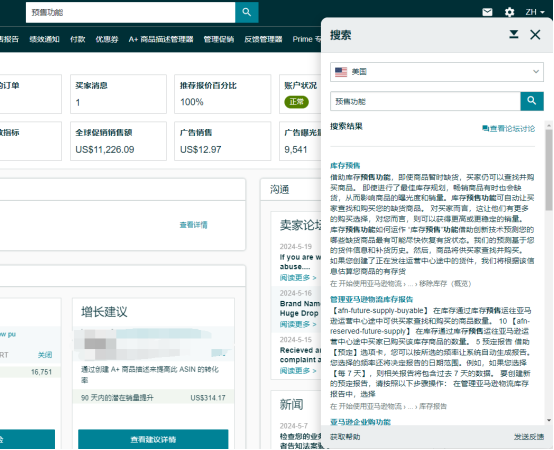Click the 库存报告 breadcrumb text
The height and width of the screenshot is (450, 554).
click(433, 407)
